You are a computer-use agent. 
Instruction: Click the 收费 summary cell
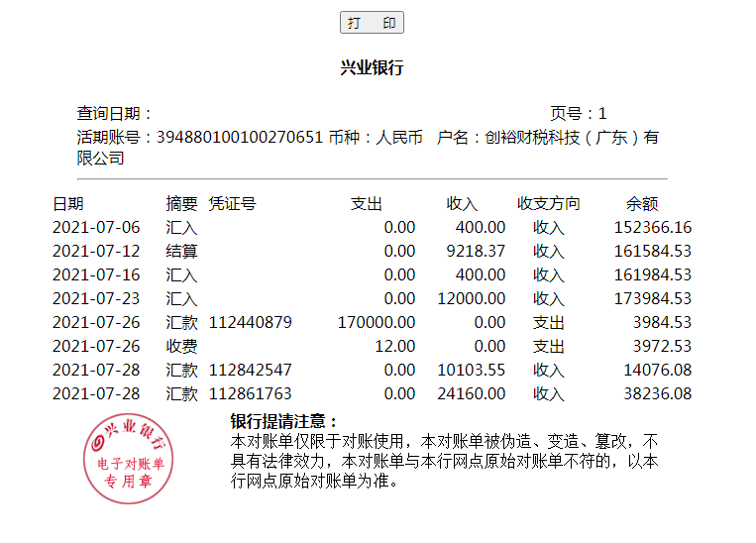181,346
